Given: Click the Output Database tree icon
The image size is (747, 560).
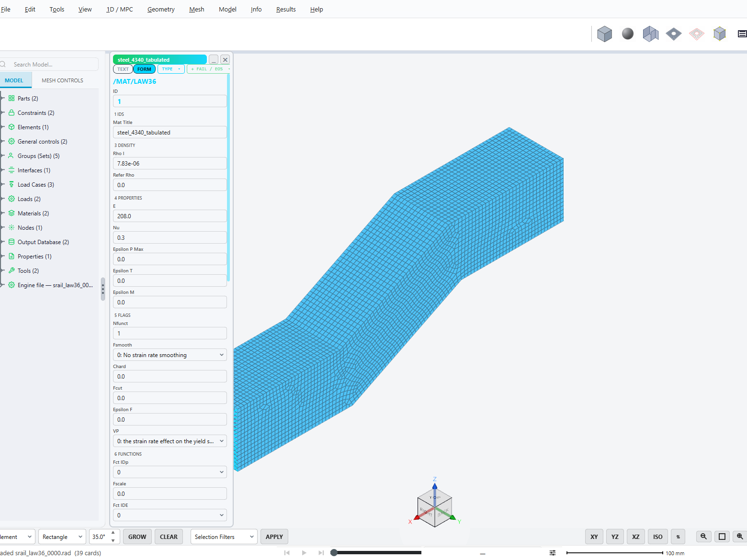Looking at the screenshot, I should [x=11, y=242].
